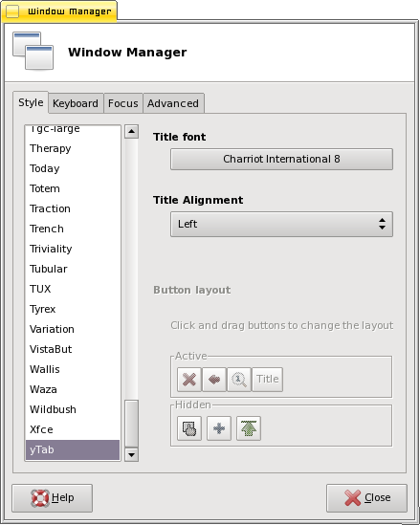Select the VistaBut theme
420x525 pixels.
pyautogui.click(x=73, y=349)
